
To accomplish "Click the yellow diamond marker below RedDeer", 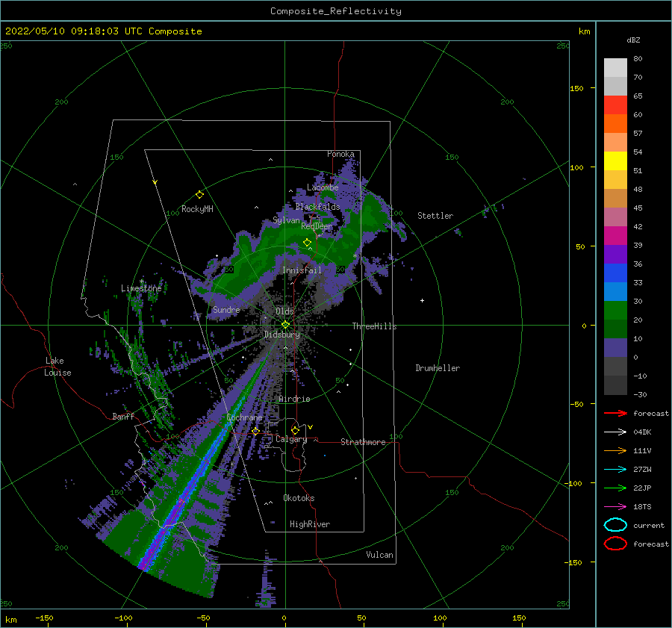I will [307, 243].
